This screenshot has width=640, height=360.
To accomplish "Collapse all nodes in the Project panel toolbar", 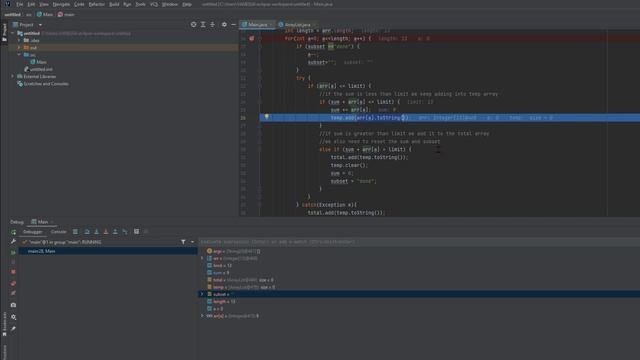I will click(x=212, y=24).
